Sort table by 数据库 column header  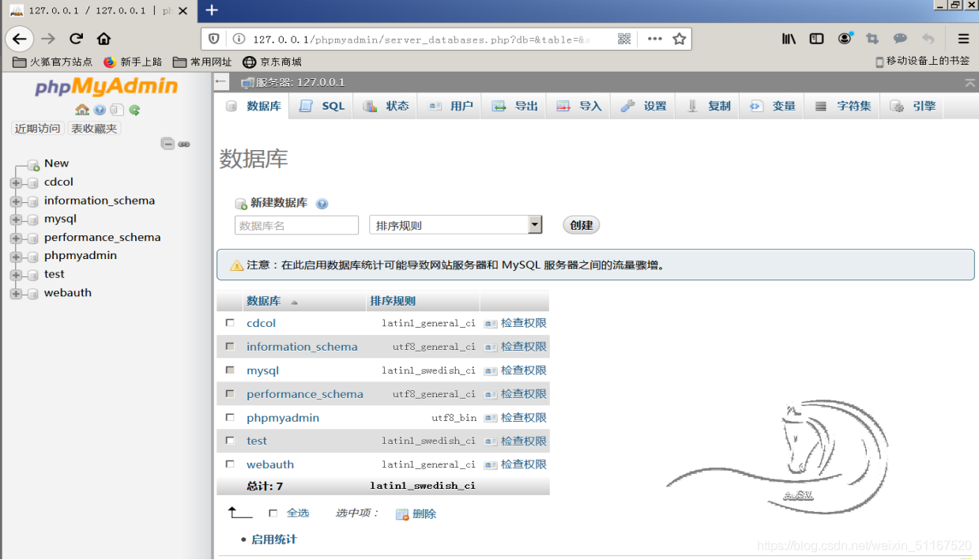(x=264, y=301)
